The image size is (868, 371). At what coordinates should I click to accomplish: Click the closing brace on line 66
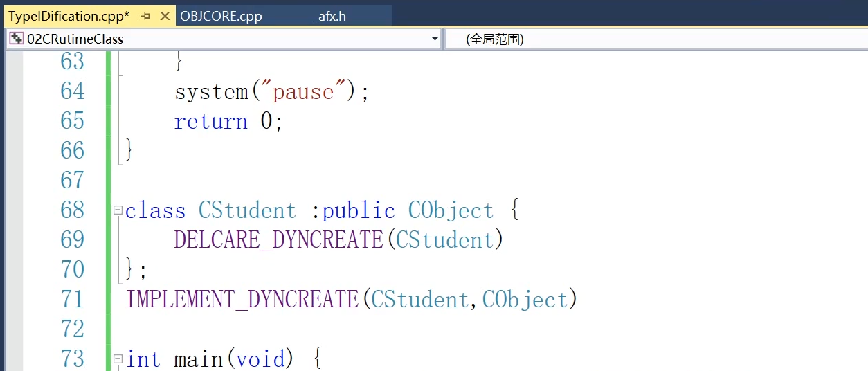(x=129, y=150)
